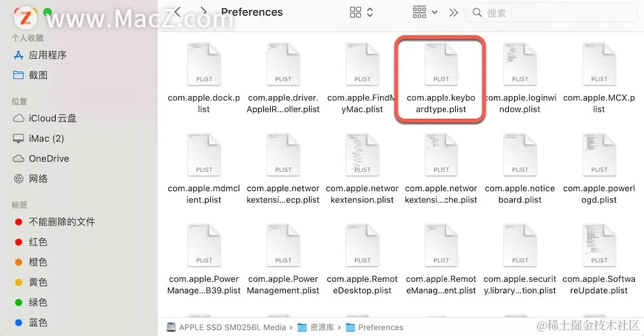Select com.apple.security.library...tion.plist file icon

click(x=520, y=246)
